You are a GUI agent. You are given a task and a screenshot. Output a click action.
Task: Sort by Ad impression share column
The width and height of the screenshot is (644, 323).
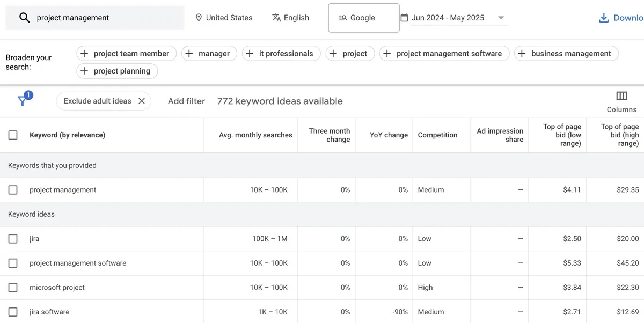[x=500, y=135]
